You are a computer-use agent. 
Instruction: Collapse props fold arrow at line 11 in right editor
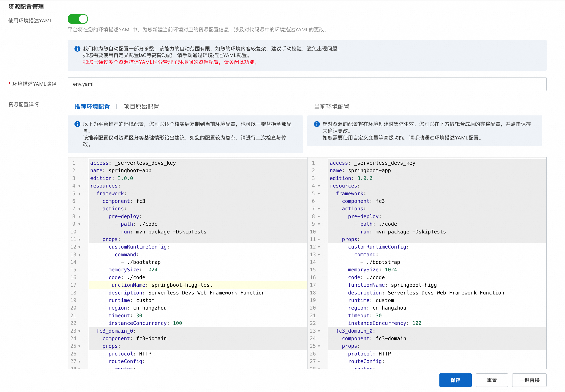pos(319,240)
